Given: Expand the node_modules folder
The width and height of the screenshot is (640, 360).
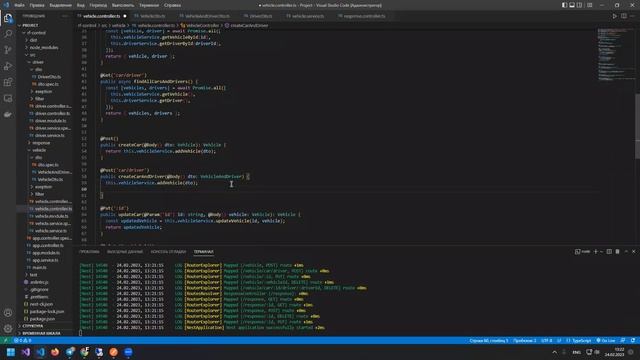Looking at the screenshot, I should [x=44, y=47].
